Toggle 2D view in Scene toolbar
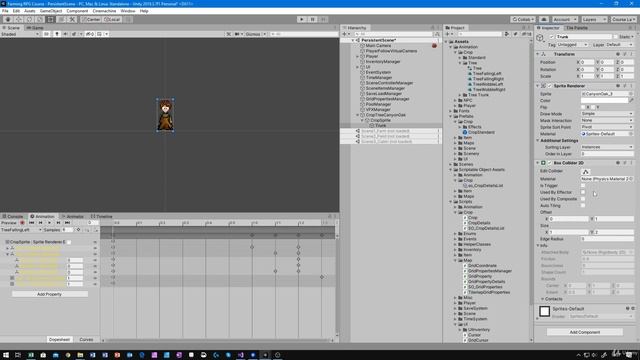640x360 pixels. click(47, 34)
